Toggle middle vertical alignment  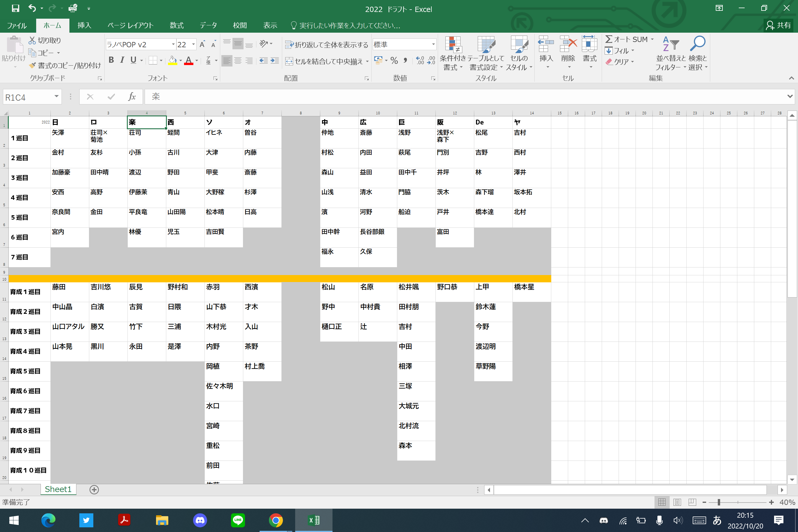click(x=238, y=43)
